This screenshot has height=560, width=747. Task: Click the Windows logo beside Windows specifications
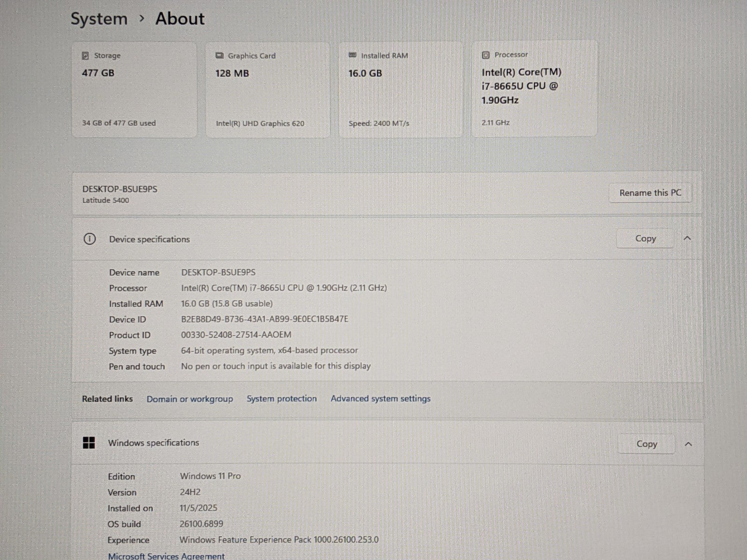(x=89, y=443)
